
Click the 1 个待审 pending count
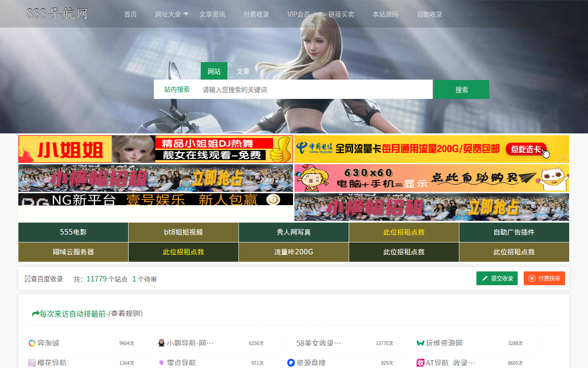point(144,279)
